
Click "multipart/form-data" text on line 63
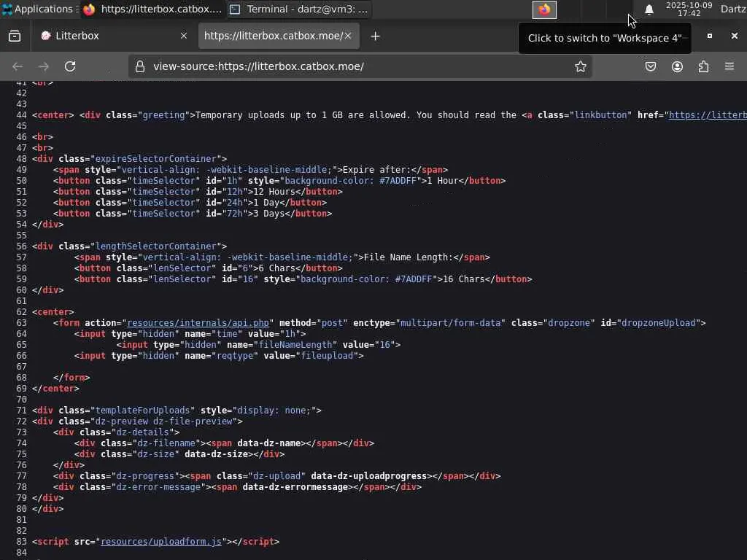450,323
